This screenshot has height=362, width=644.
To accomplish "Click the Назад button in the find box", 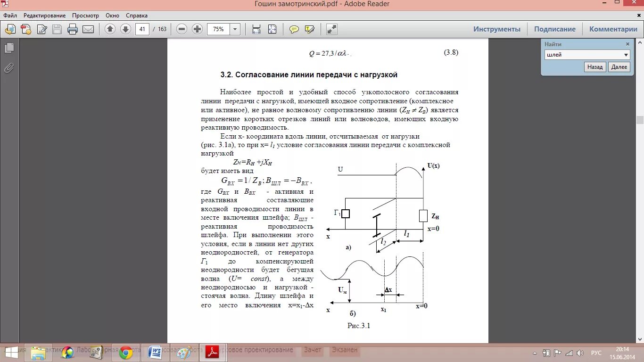I will 595,67.
